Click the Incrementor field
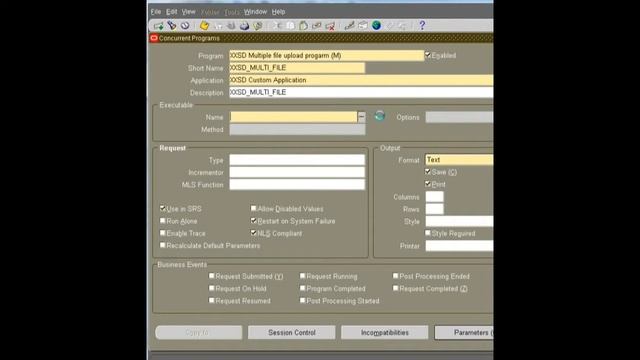640x360 pixels. pyautogui.click(x=297, y=172)
